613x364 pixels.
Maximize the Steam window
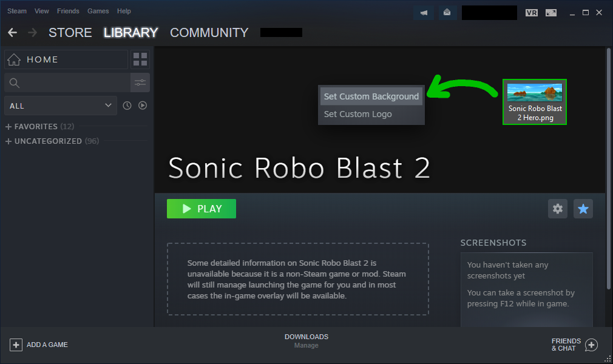coord(586,13)
